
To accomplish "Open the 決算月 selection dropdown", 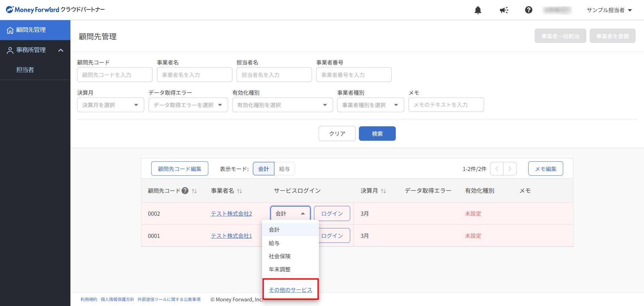I will click(x=110, y=105).
